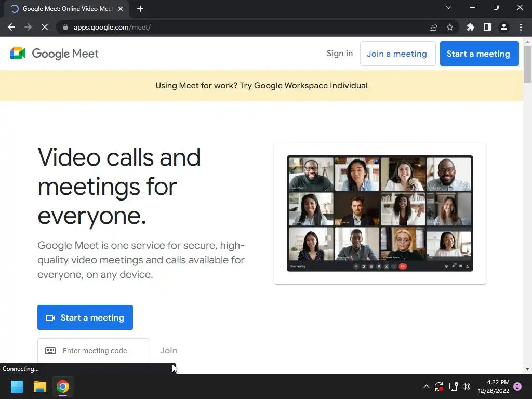Click the page vertical scrollbar thumb
Image resolution: width=532 pixels, height=399 pixels.
coord(527,64)
